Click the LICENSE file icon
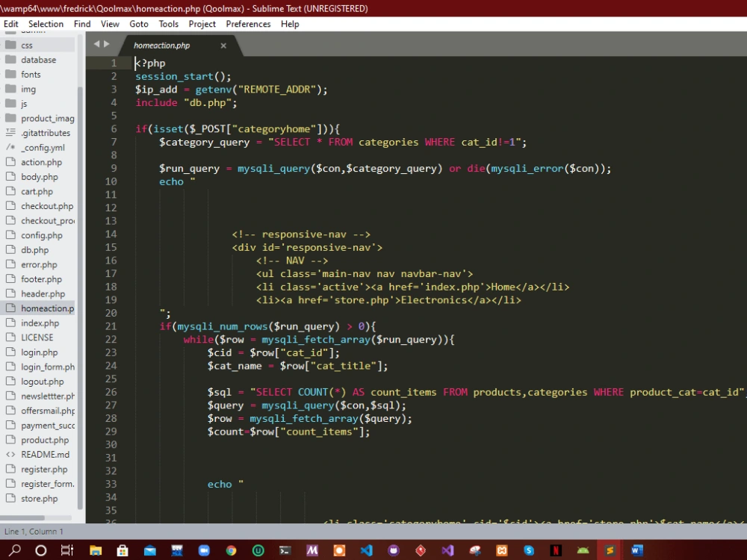 click(x=10, y=337)
